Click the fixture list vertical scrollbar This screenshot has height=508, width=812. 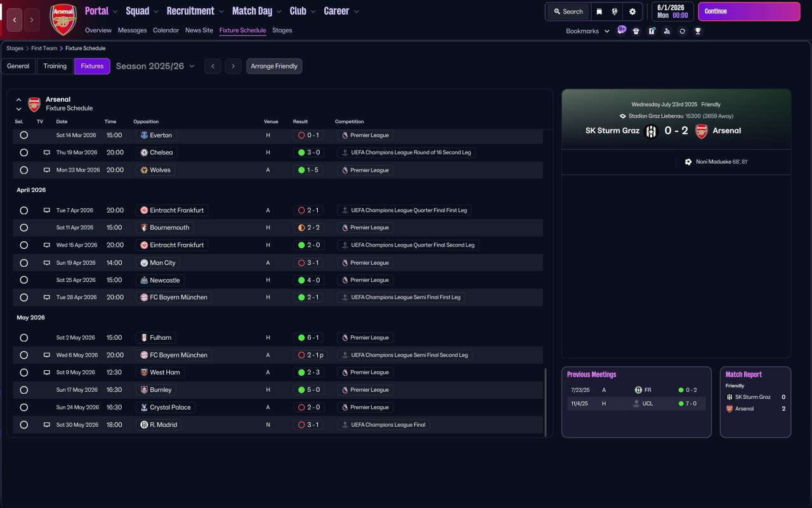click(x=546, y=401)
